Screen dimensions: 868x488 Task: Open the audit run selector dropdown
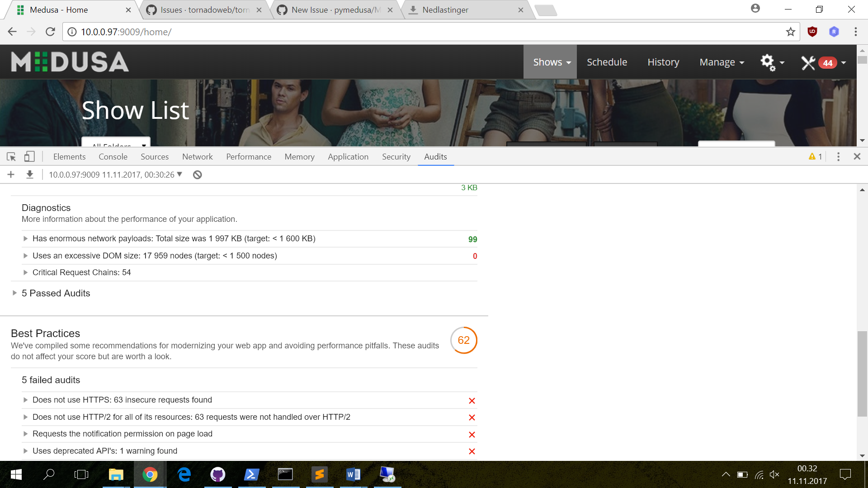[115, 175]
